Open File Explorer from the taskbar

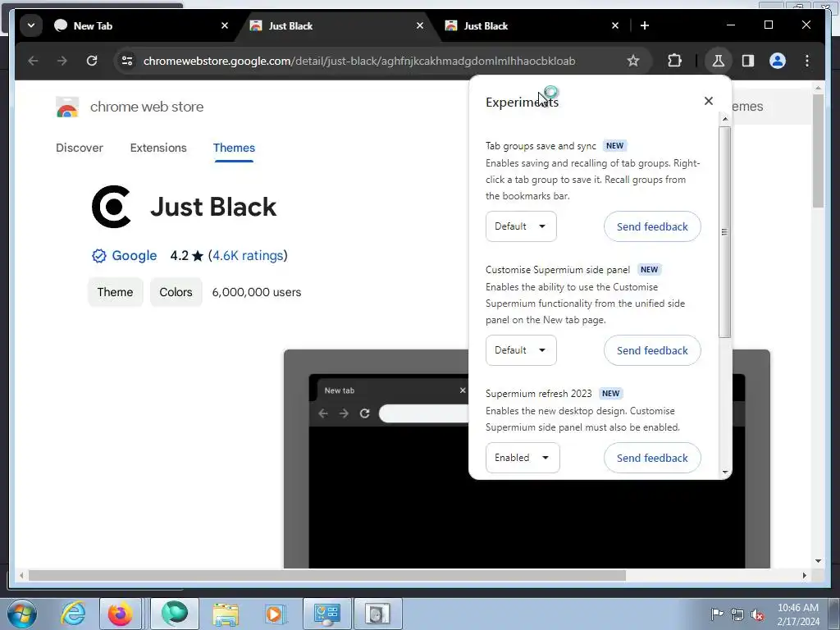[226, 614]
